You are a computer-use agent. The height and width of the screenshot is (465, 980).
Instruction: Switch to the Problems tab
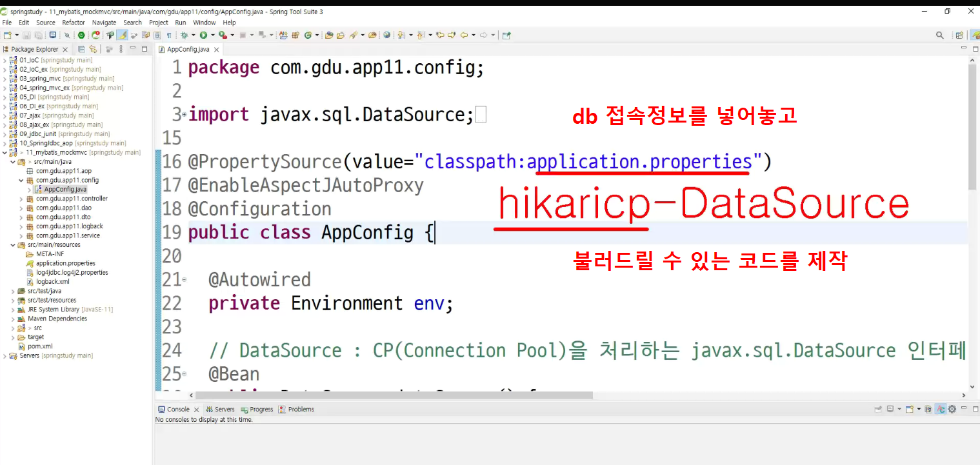[296, 410]
